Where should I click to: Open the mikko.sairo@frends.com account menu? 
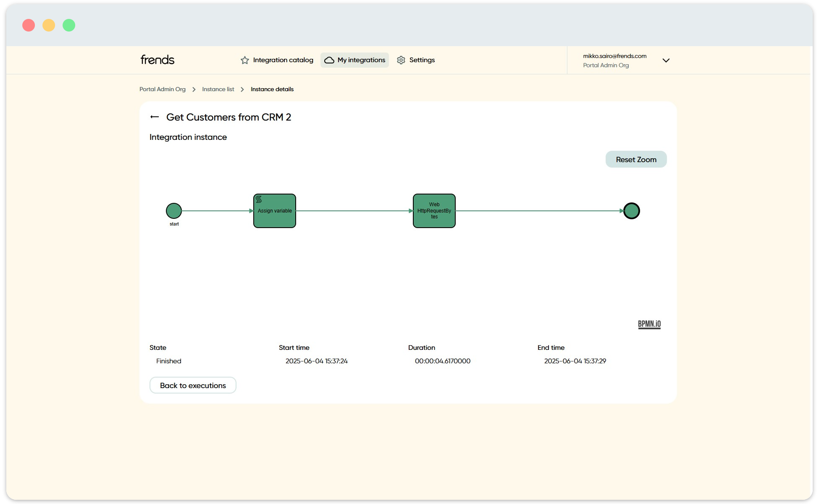(x=614, y=55)
